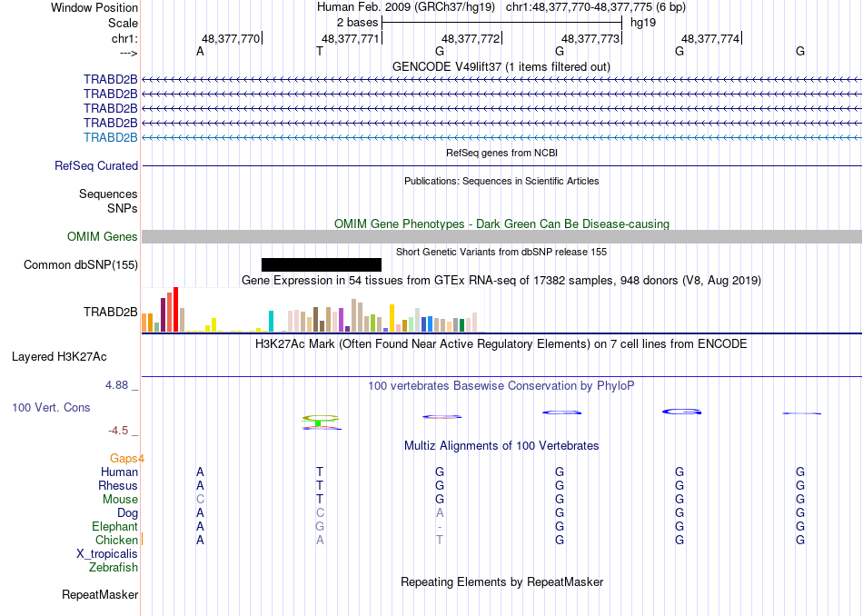Click the 100 Vert. Cons label
This screenshot has height=616, width=863.
click(51, 407)
